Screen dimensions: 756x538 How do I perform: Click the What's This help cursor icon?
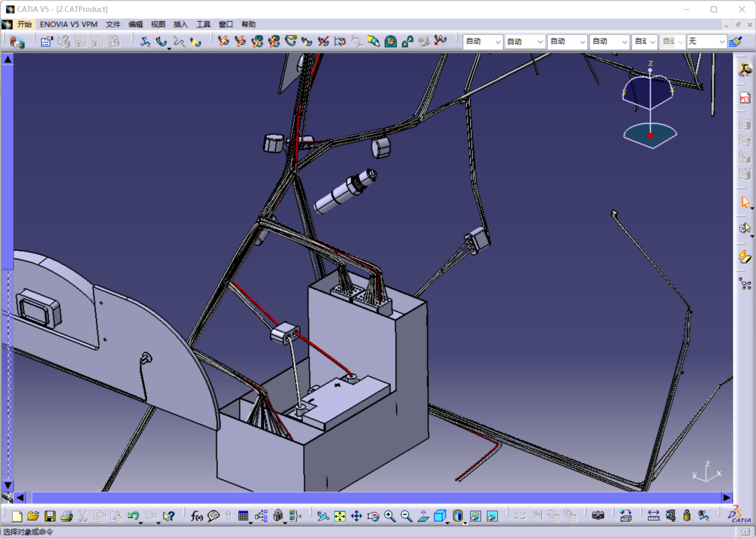coord(168,516)
